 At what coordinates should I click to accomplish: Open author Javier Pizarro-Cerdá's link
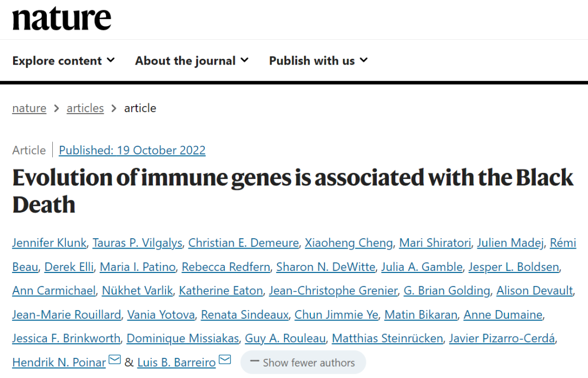pyautogui.click(x=502, y=338)
